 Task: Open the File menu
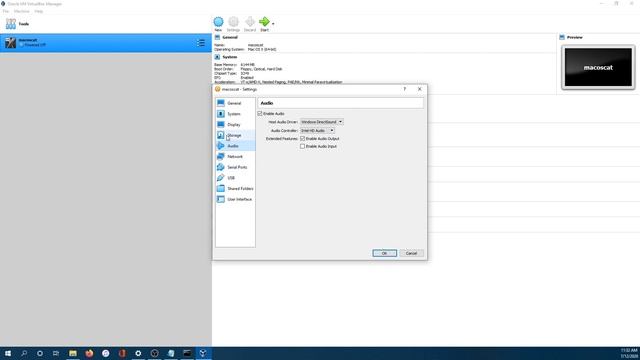(6, 11)
